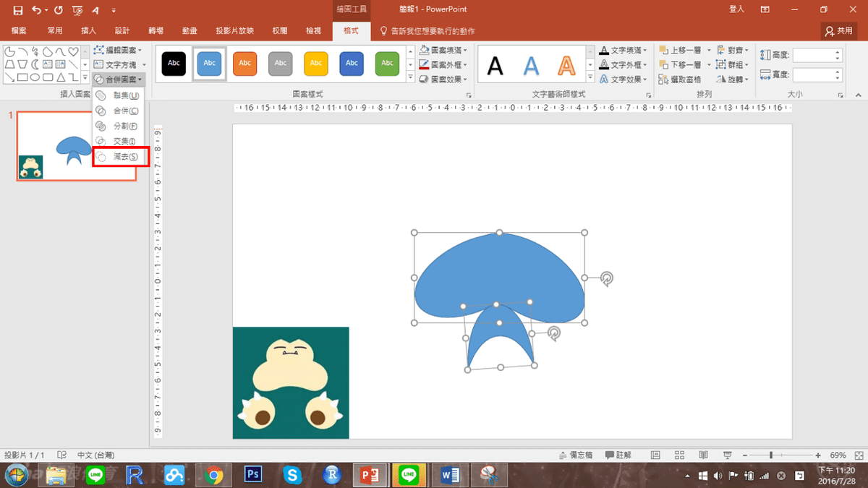The width and height of the screenshot is (868, 488).
Task: Open the 對齊 (Align) dropdown
Action: point(732,51)
